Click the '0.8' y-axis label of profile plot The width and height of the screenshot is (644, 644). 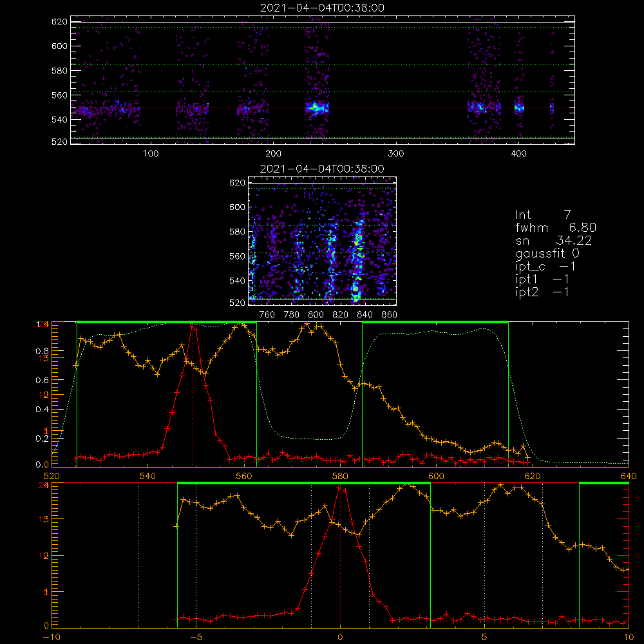pyautogui.click(x=43, y=351)
